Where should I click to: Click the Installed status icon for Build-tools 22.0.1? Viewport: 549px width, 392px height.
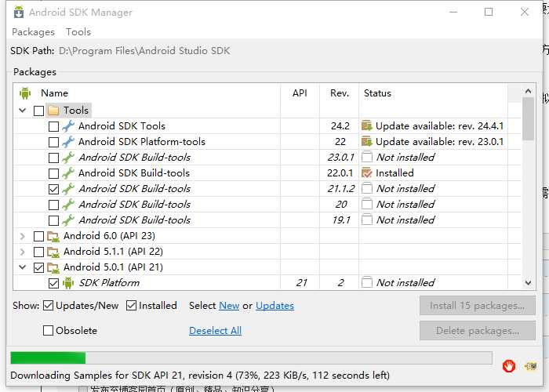(366, 173)
